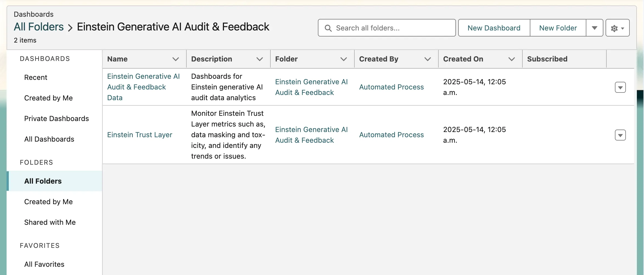
Task: Show Shared with Me folders
Action: tap(50, 222)
